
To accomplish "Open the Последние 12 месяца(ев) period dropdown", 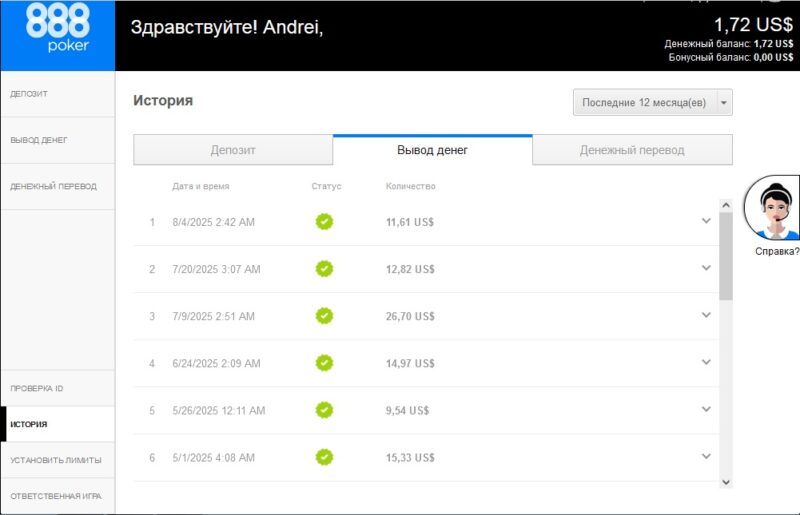I will pyautogui.click(x=652, y=103).
